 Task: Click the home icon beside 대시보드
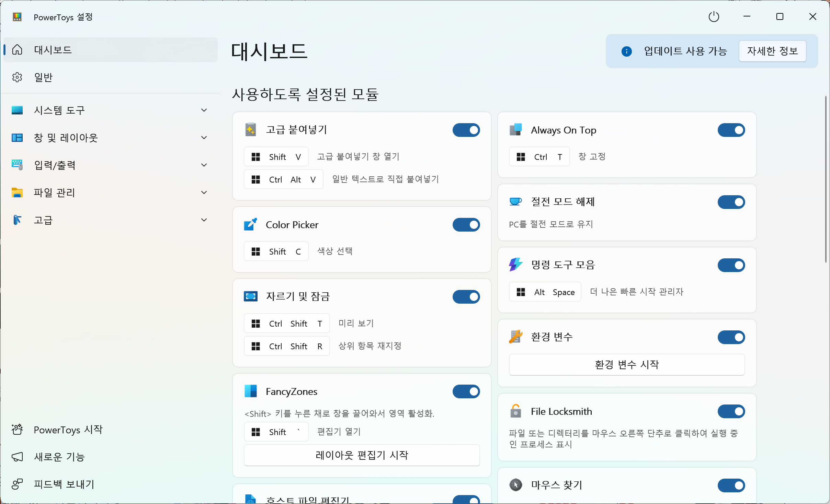pos(17,50)
